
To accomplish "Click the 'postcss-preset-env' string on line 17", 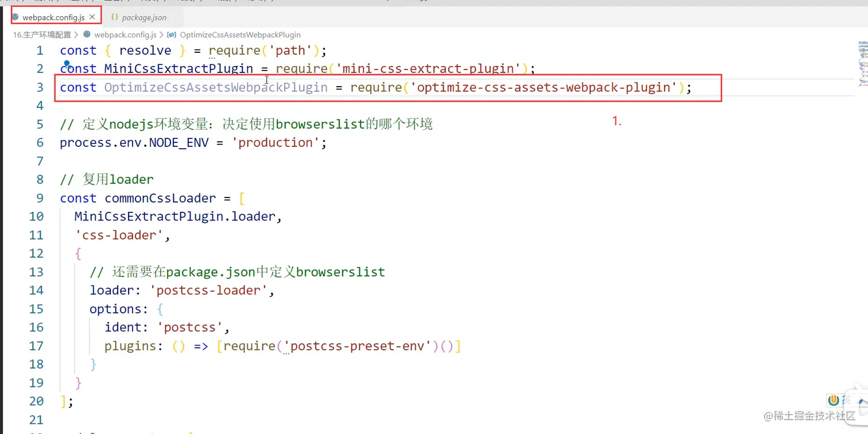I will pos(357,346).
